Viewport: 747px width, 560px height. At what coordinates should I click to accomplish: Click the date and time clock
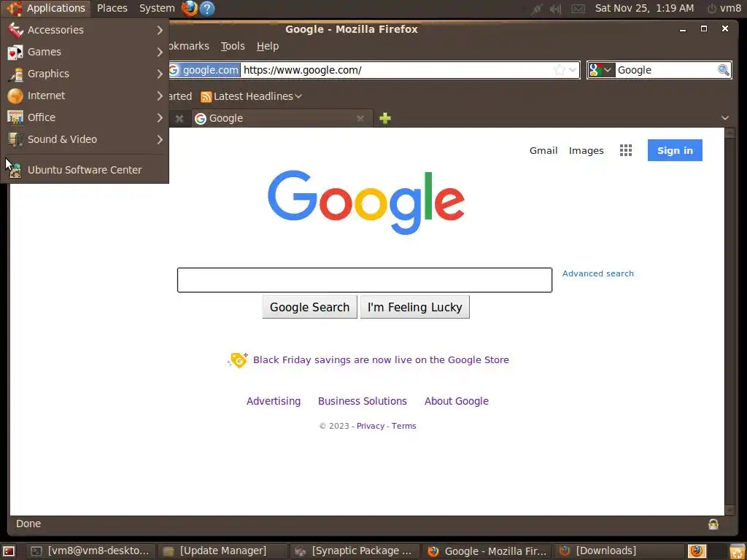(x=644, y=8)
